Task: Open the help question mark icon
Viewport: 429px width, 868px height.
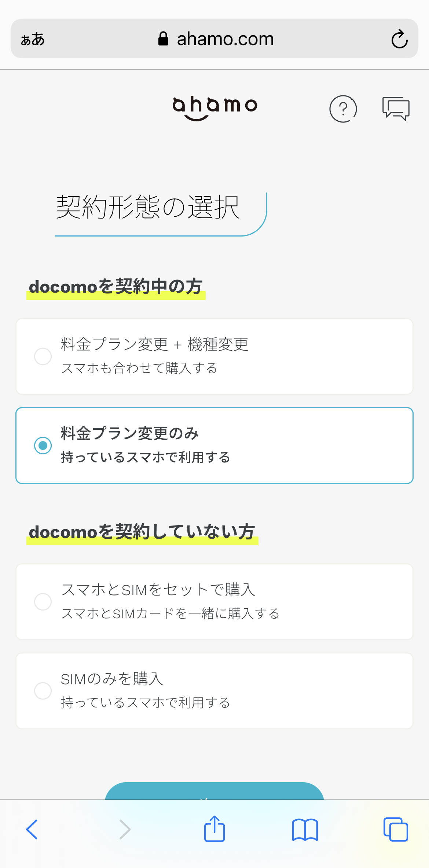Action: tap(343, 109)
